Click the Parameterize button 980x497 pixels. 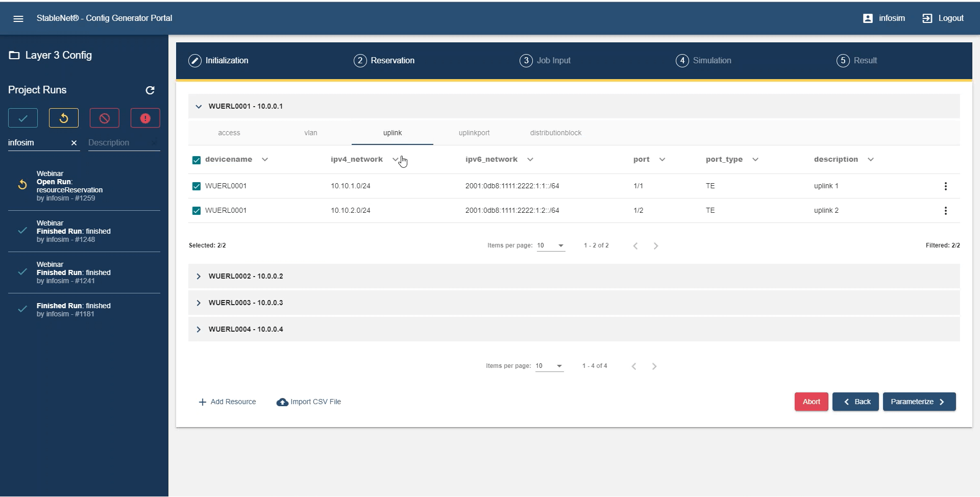[x=918, y=402]
